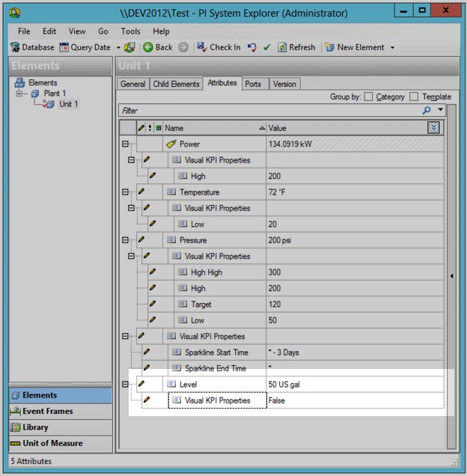Collapse the Pressure attribute row

125,240
